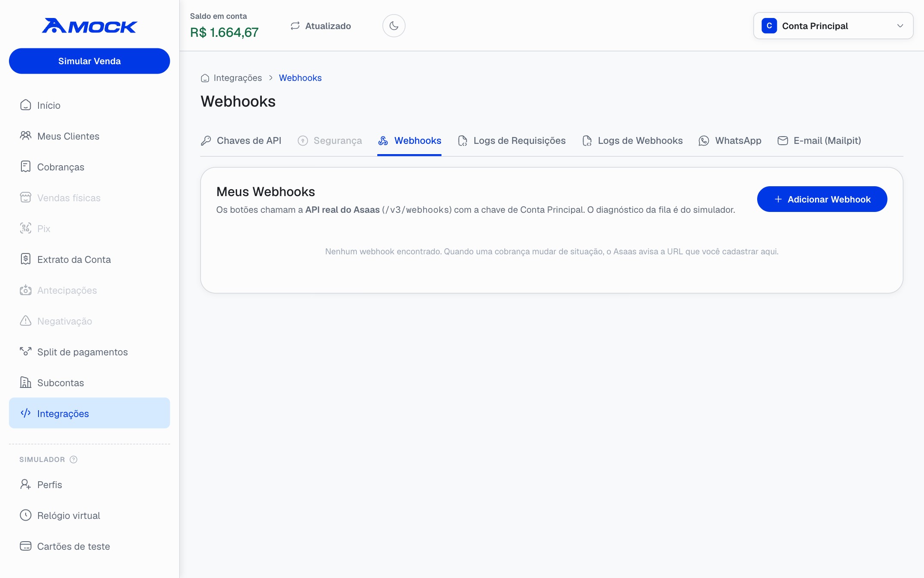Click the Perfis user-plus icon
This screenshot has width=924, height=578.
click(x=26, y=484)
